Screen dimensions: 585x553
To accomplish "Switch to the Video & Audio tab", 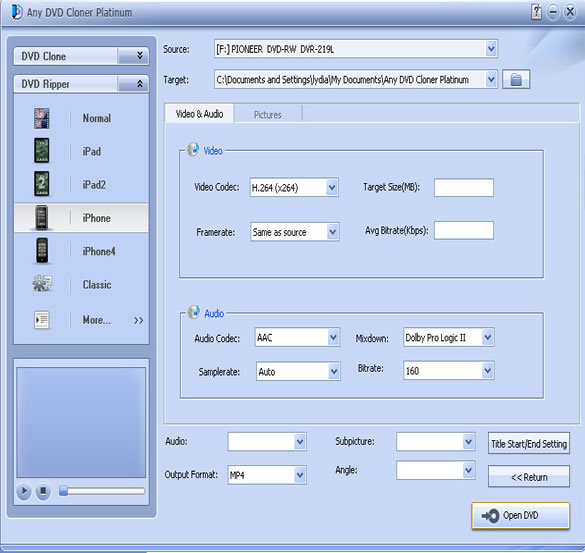I will [x=199, y=114].
